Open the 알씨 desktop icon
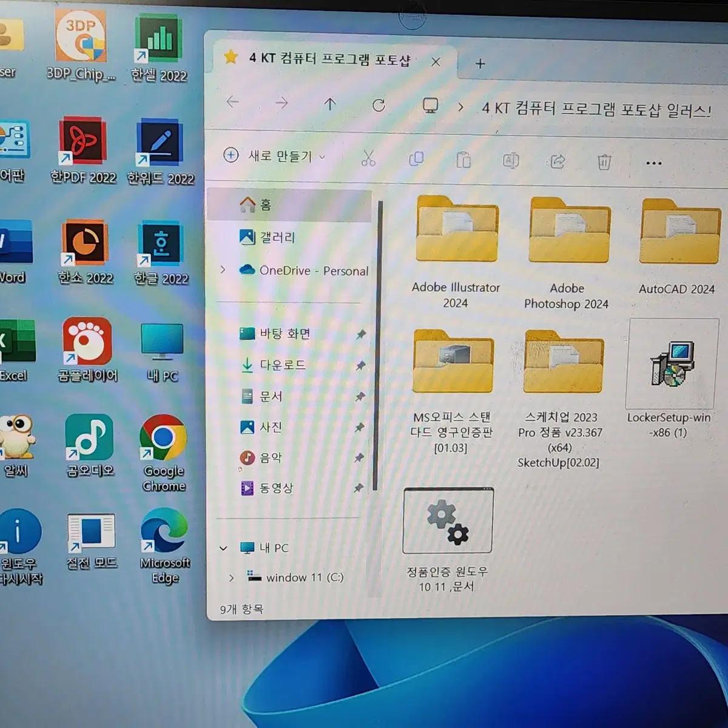This screenshot has width=728, height=728. pyautogui.click(x=17, y=446)
